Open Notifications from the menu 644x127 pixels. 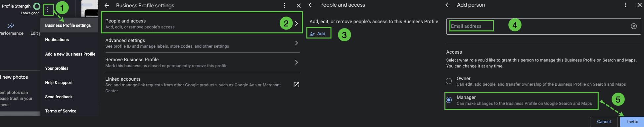pyautogui.click(x=69, y=40)
